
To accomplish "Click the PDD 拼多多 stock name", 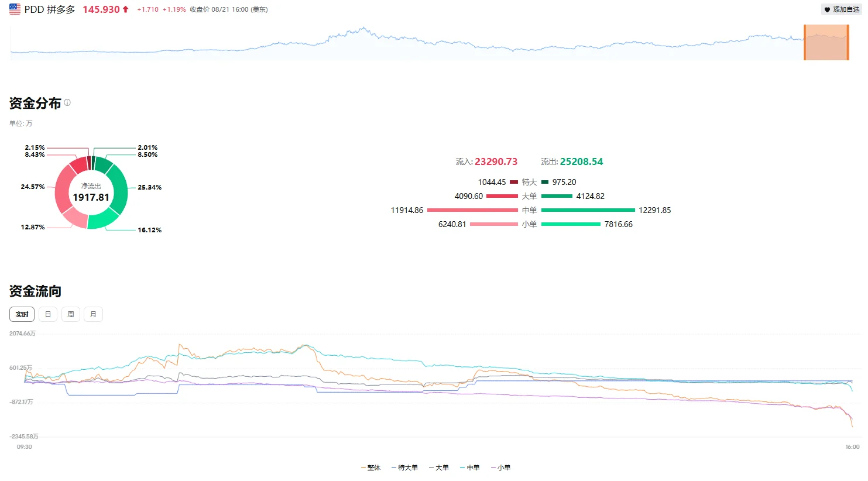I will tap(50, 9).
